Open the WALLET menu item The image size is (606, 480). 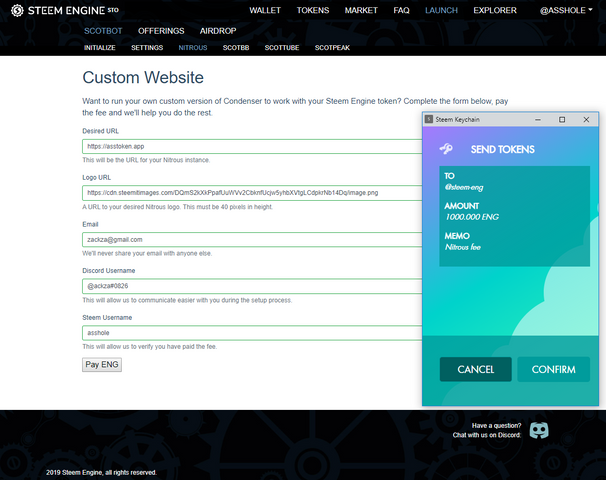pyautogui.click(x=265, y=10)
